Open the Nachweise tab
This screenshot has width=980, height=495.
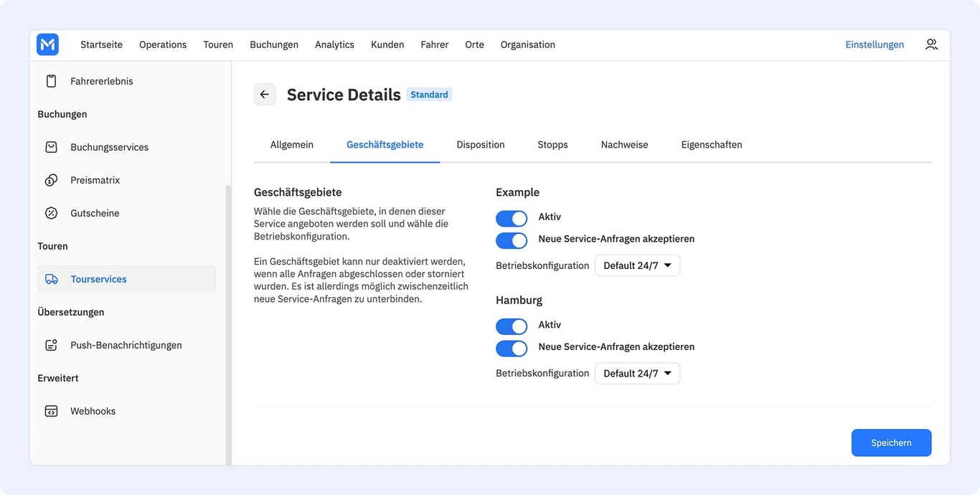tap(625, 145)
